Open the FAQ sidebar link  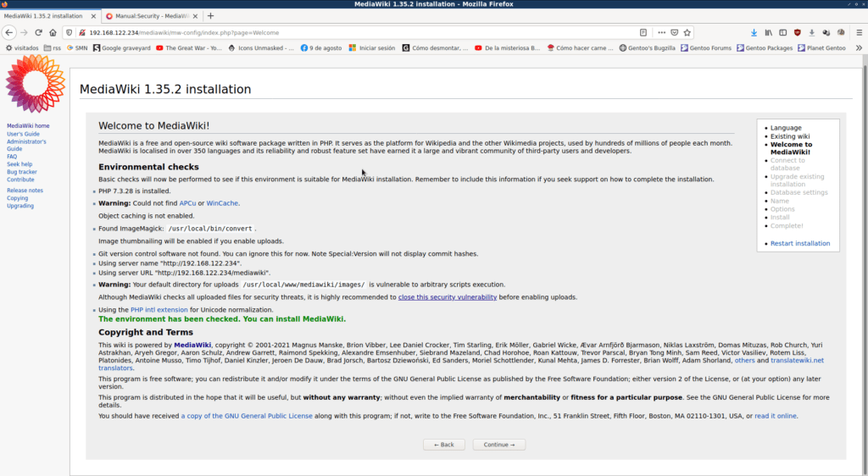(12, 157)
